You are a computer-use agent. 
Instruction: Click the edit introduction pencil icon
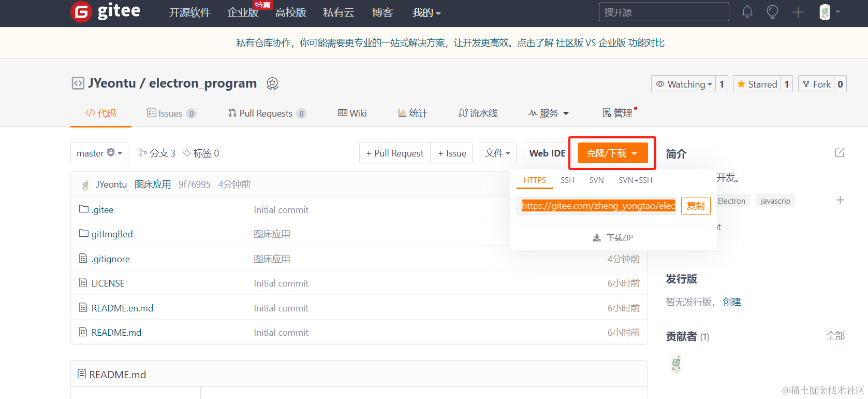click(x=840, y=153)
